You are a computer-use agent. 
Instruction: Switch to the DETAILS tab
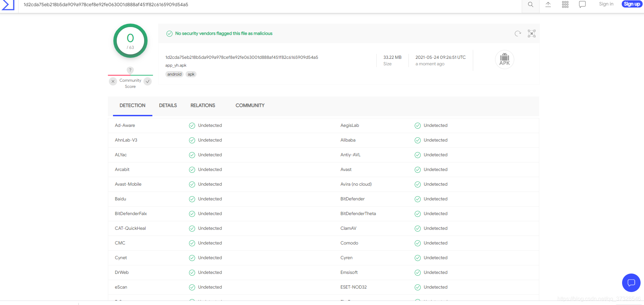point(168,106)
